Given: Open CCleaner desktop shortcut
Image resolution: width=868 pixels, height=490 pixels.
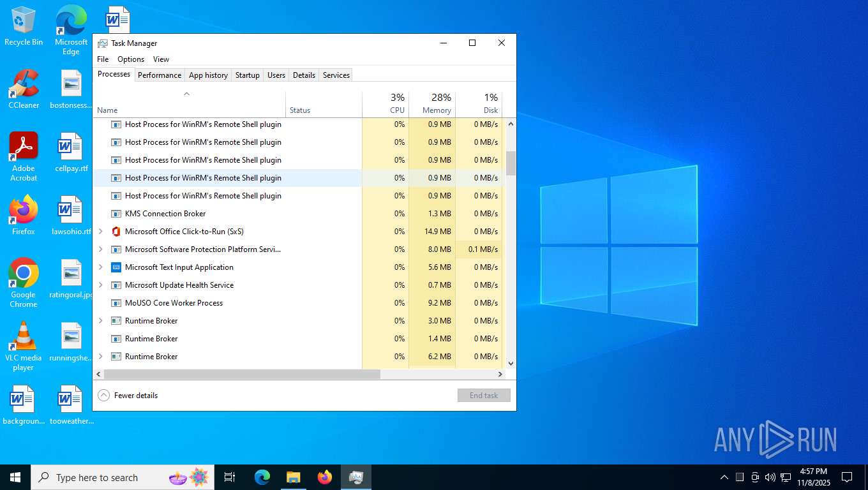Looking at the screenshot, I should [x=24, y=89].
